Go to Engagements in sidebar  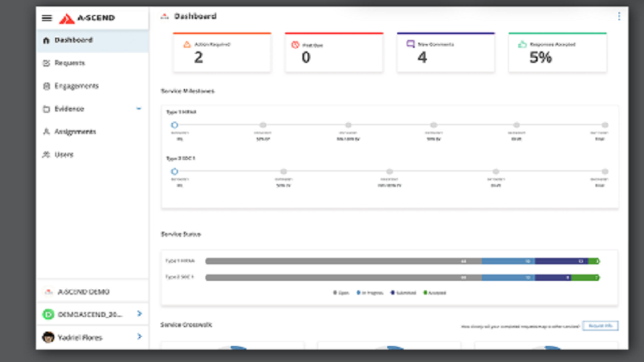pyautogui.click(x=76, y=86)
